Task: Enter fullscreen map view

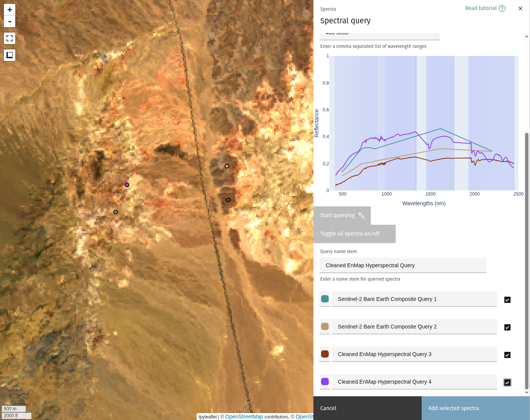Action: 10,38
